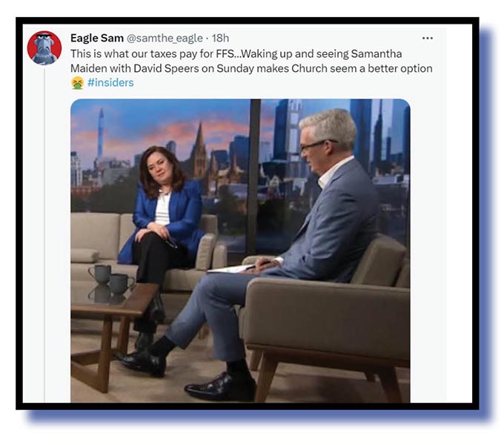
Task: Open the 18h timestamp link
Action: tap(220, 38)
